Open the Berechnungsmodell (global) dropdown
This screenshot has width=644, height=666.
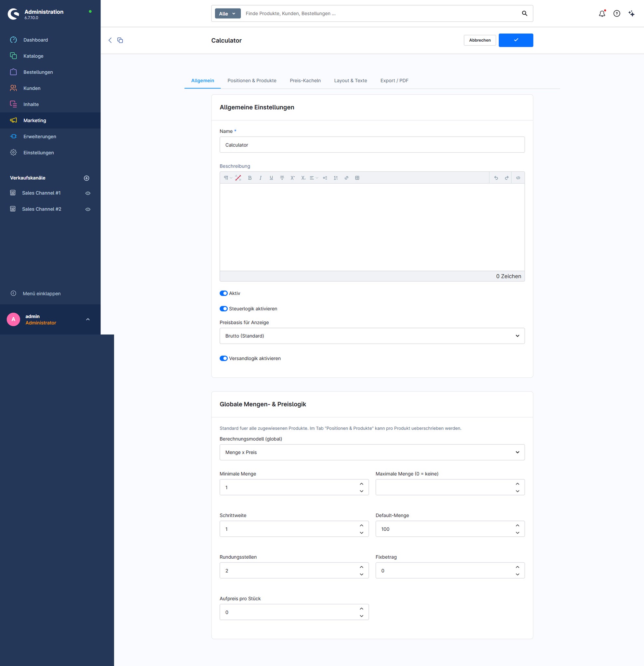(x=372, y=452)
